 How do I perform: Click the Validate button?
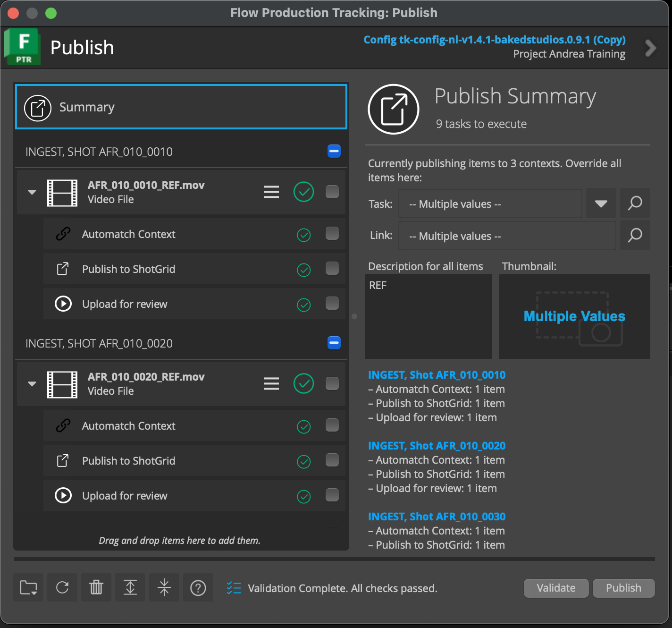pos(556,588)
